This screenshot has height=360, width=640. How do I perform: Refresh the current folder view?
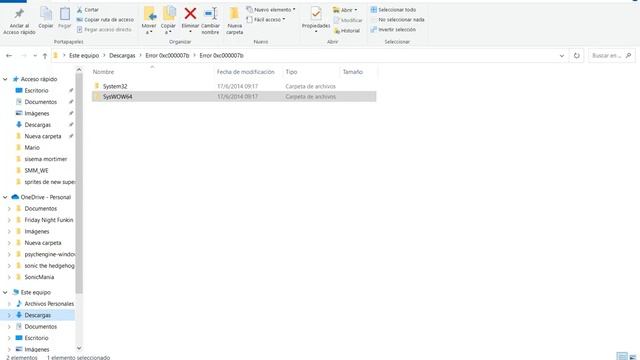(x=576, y=56)
